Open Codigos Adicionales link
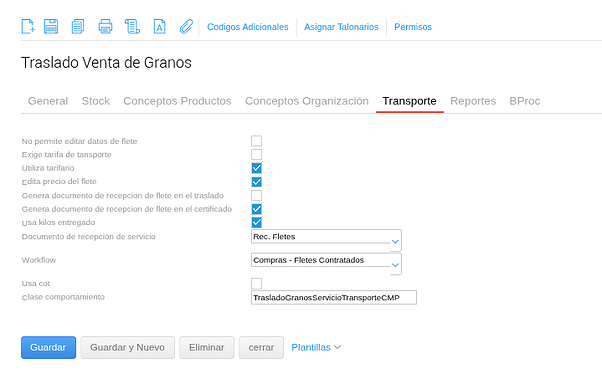 click(248, 27)
